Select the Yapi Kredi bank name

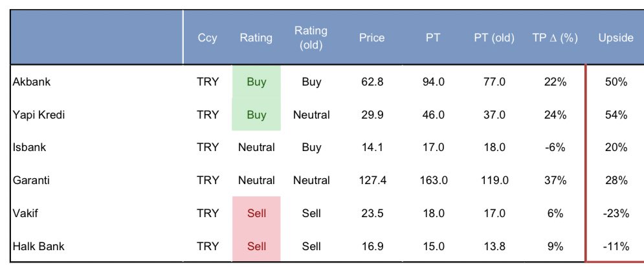(x=39, y=115)
